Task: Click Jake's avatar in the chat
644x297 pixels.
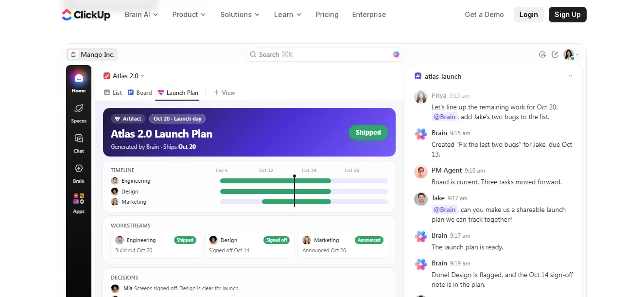Action: [x=421, y=199]
